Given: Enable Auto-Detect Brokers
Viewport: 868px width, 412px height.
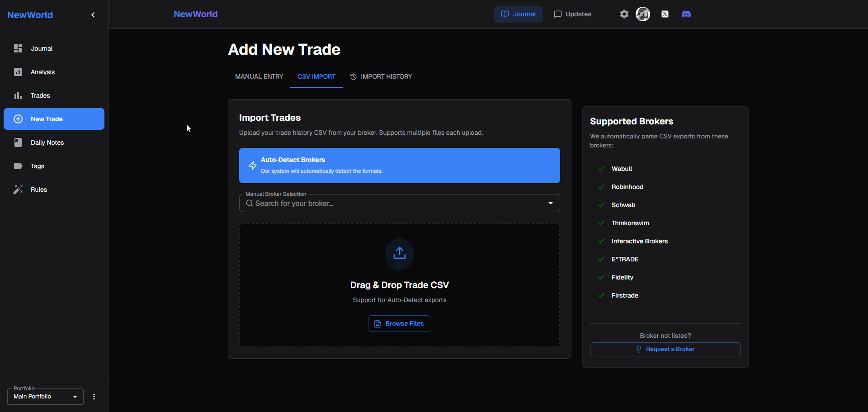Looking at the screenshot, I should coord(399,166).
